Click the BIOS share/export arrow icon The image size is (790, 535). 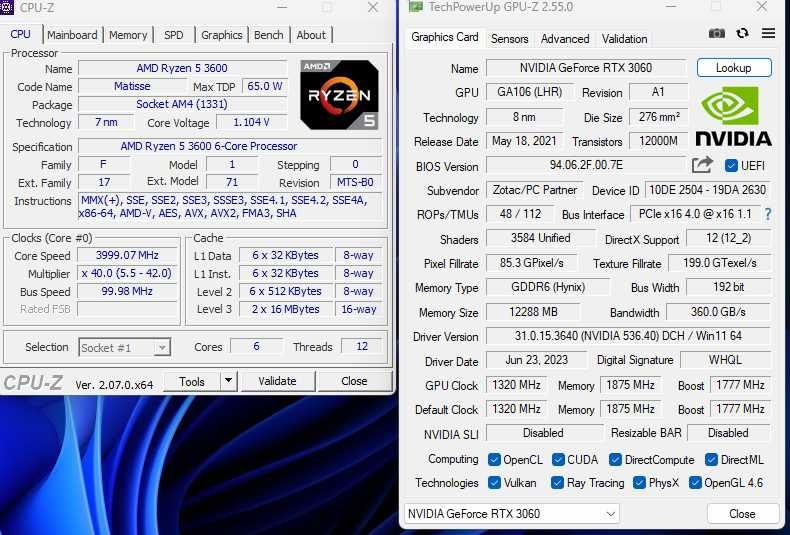[x=702, y=165]
